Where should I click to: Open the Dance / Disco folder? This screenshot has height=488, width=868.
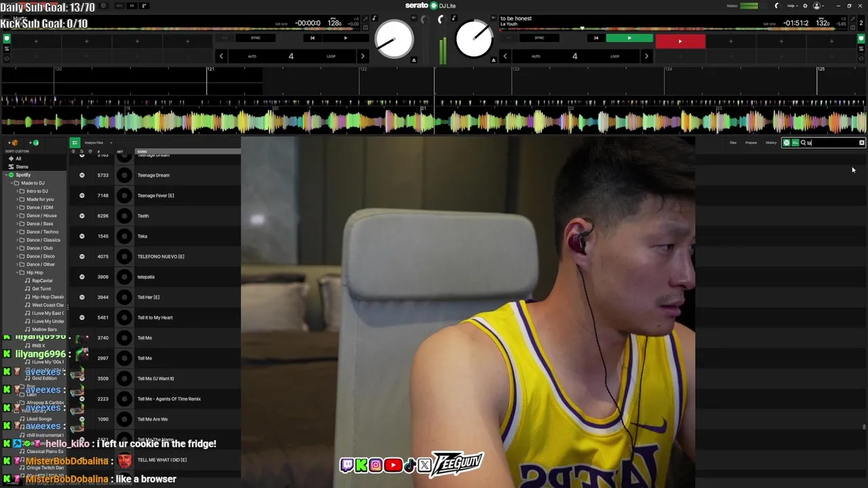point(41,256)
